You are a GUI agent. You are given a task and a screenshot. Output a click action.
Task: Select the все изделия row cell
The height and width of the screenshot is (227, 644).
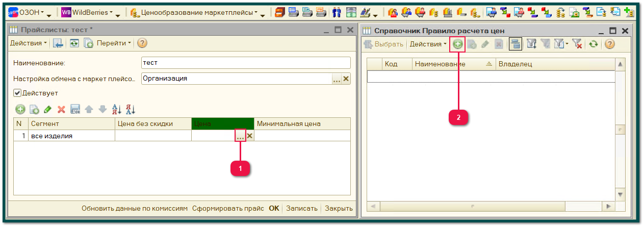click(71, 136)
